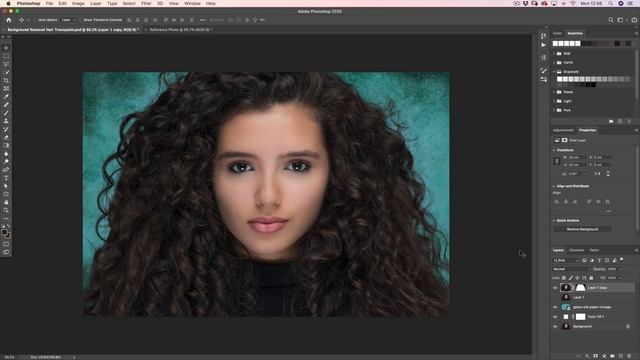640x360 pixels.
Task: Toggle layer filtering switch on
Action: [x=622, y=260]
